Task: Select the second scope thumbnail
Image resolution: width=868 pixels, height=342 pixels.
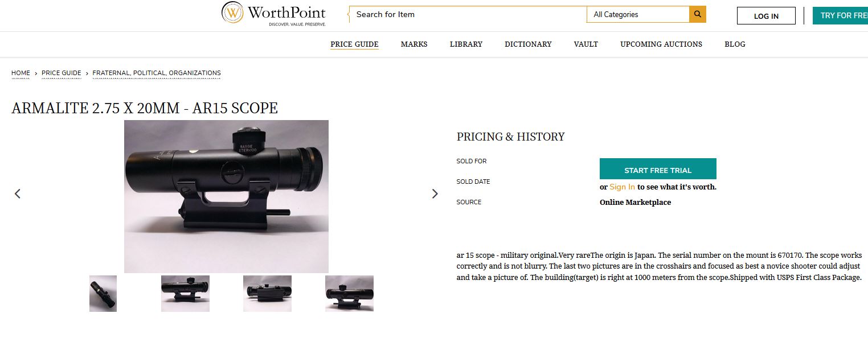Action: click(185, 294)
